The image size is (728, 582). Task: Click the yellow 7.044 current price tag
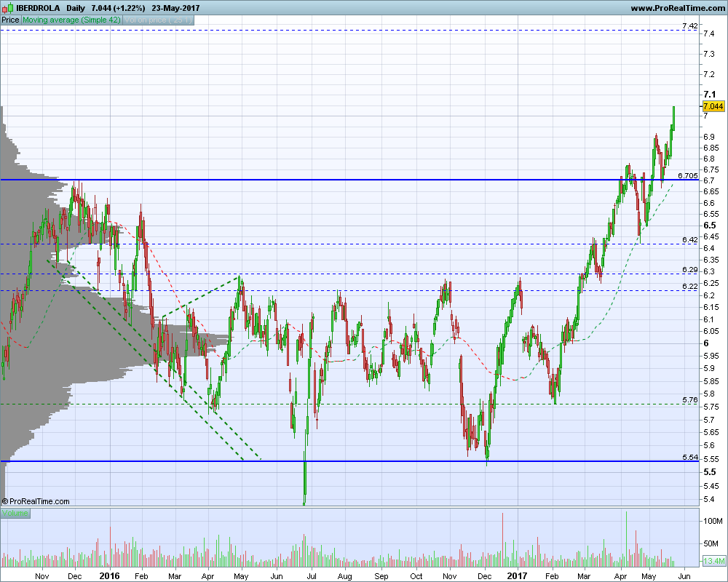(x=713, y=106)
